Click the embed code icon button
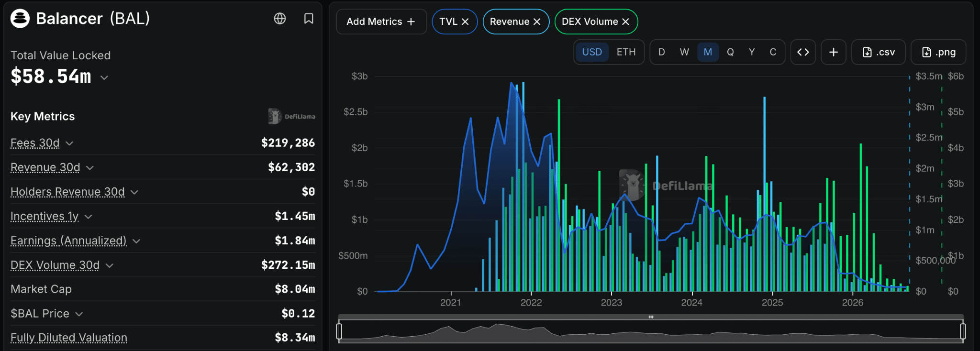 click(x=803, y=52)
